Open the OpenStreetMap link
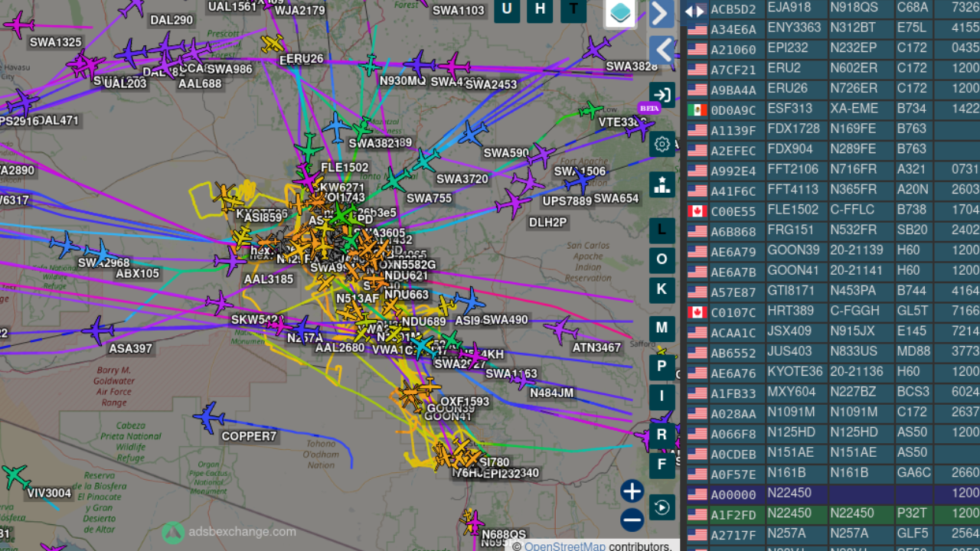Screen dimensions: 980x551 pos(565,546)
